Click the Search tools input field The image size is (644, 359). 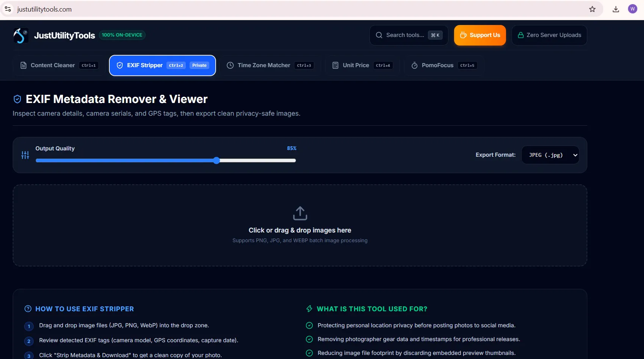pyautogui.click(x=409, y=35)
